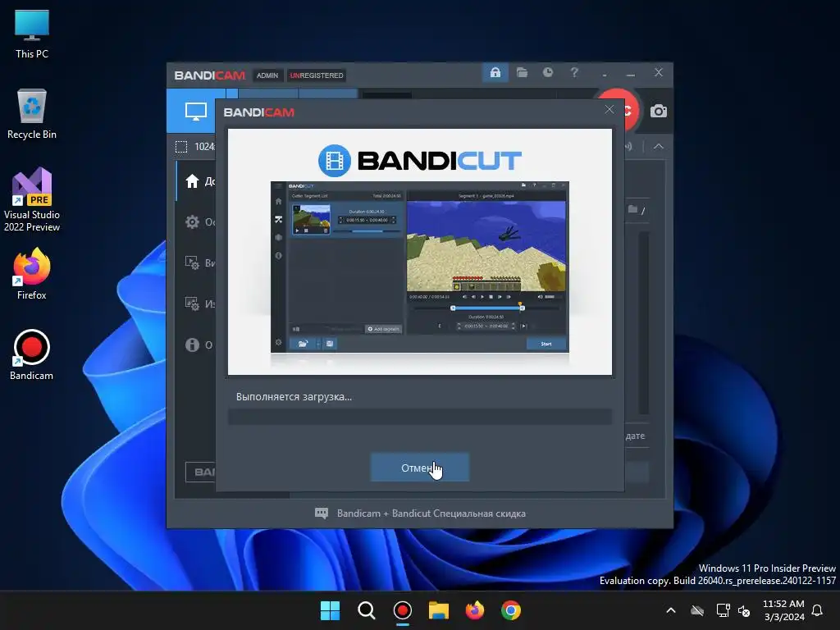
Task: Open Google Chrome from taskbar
Action: tap(511, 610)
